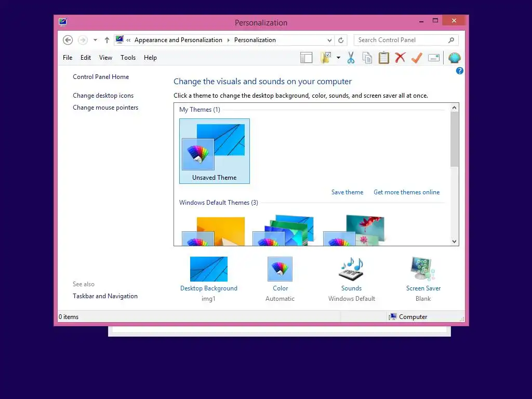Screen dimensions: 532x399
Task: Go back with the Back arrow button
Action: point(68,40)
